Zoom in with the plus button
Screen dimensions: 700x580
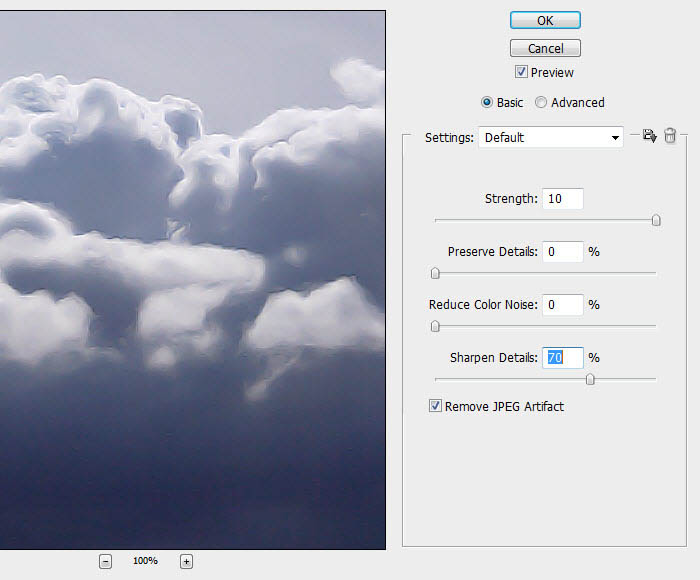186,561
